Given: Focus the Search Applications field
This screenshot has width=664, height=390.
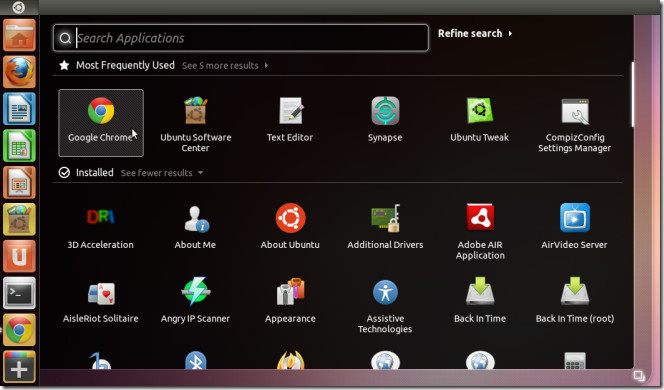Looking at the screenshot, I should 241,38.
